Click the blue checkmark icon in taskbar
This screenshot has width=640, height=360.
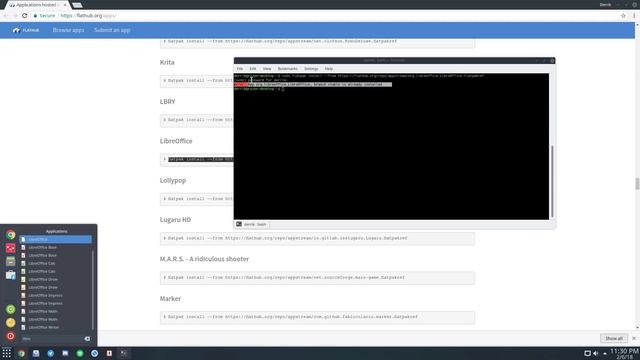click(x=50, y=353)
